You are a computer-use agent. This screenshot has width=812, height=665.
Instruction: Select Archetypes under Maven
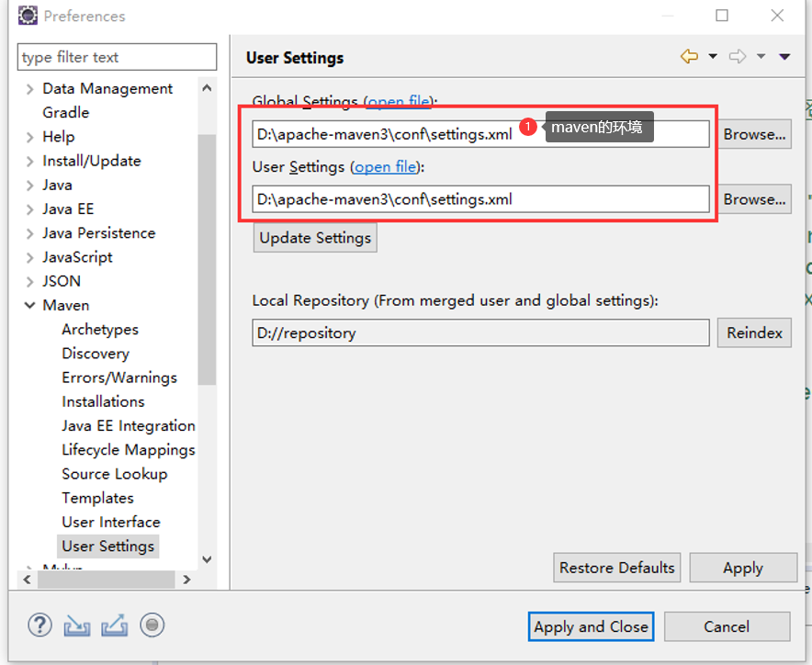click(99, 329)
